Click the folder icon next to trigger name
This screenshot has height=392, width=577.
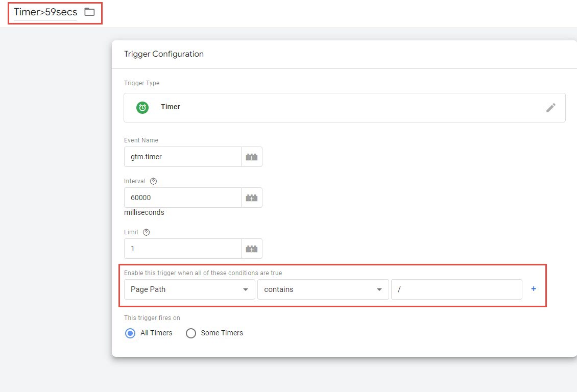tap(90, 12)
